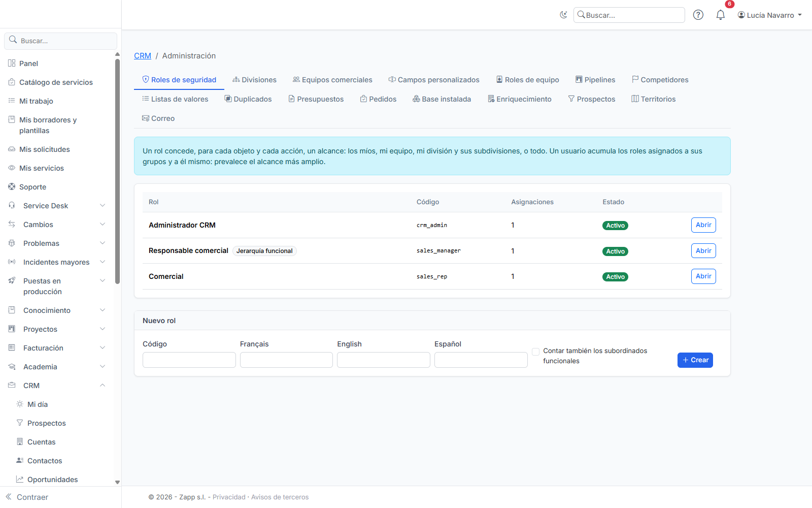
Task: Open the Comercial role with Abrir
Action: 703,276
